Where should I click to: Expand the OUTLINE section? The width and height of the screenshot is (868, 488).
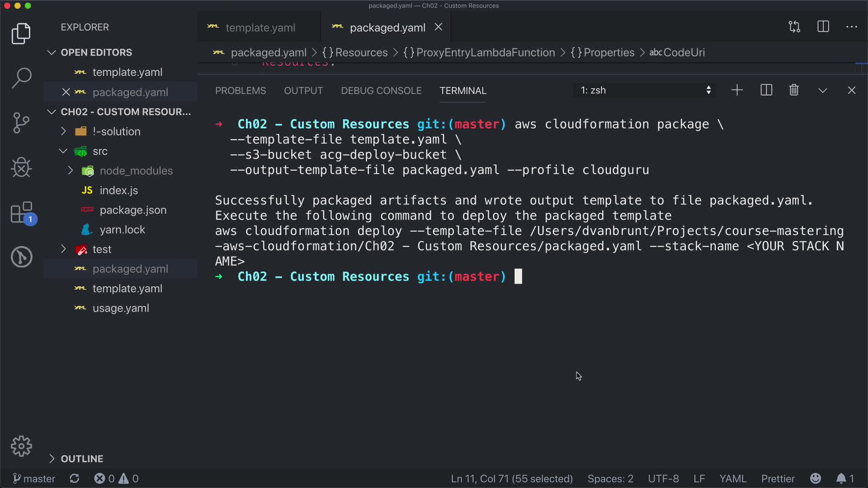82,459
